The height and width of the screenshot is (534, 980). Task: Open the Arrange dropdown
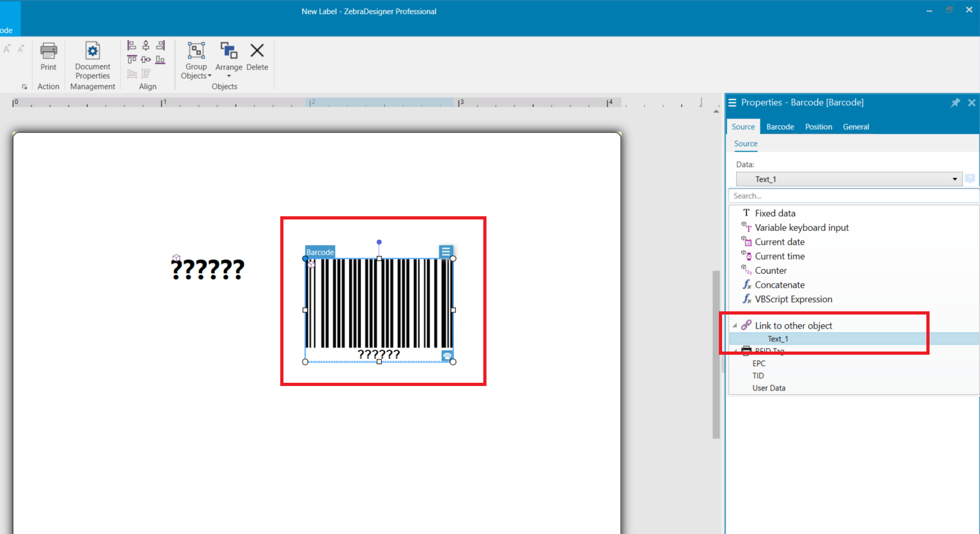coord(229,61)
